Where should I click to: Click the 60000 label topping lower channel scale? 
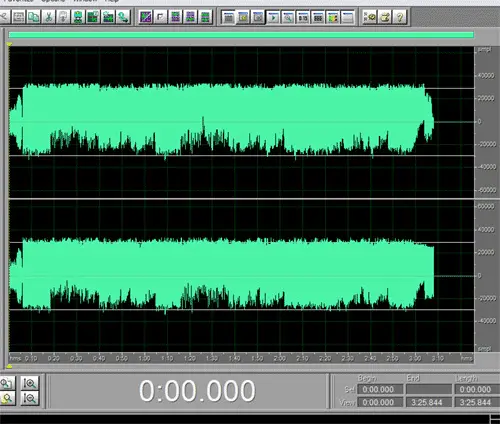tap(486, 206)
